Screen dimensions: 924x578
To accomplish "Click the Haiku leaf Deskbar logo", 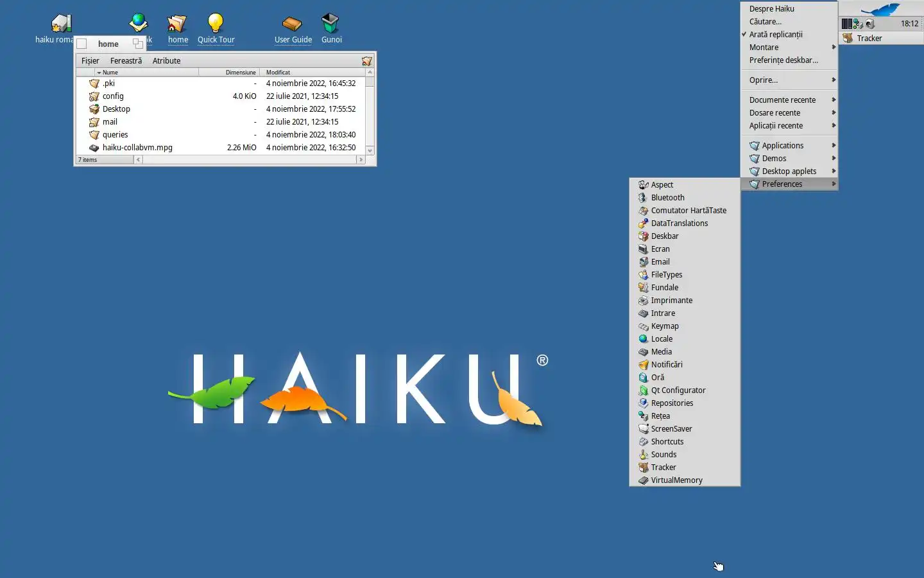I will (880, 9).
